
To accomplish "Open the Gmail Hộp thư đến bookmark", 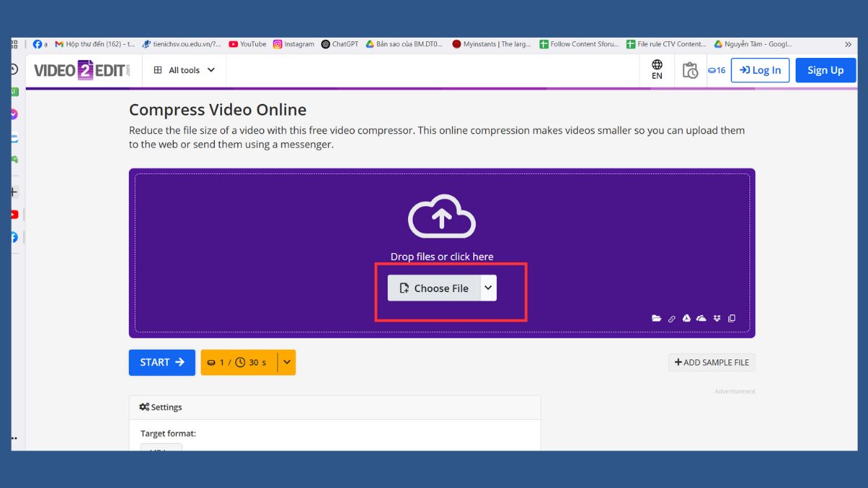I will coord(95,44).
